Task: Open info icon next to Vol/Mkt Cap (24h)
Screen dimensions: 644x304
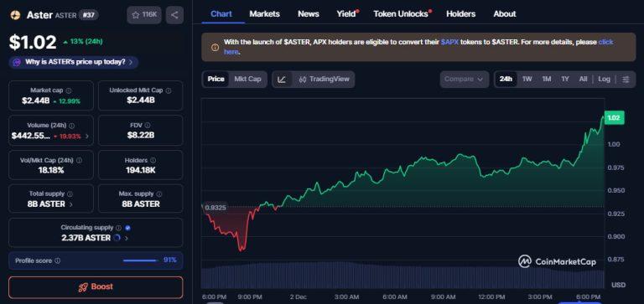Action: [79, 161]
